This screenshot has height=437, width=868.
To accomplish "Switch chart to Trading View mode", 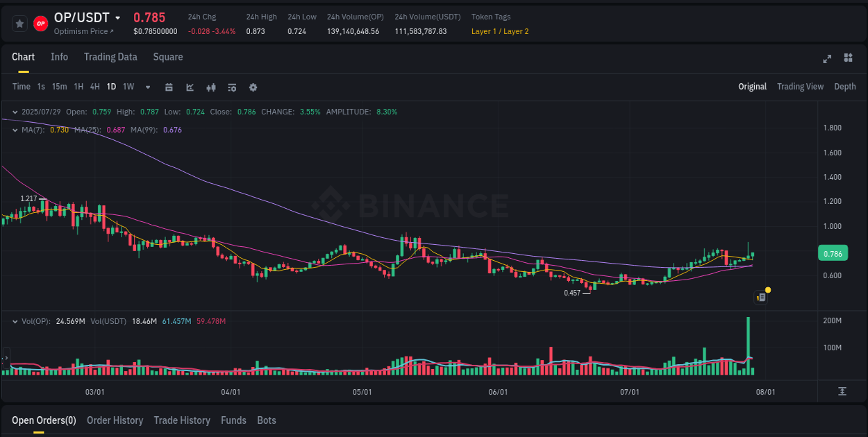I will [800, 87].
